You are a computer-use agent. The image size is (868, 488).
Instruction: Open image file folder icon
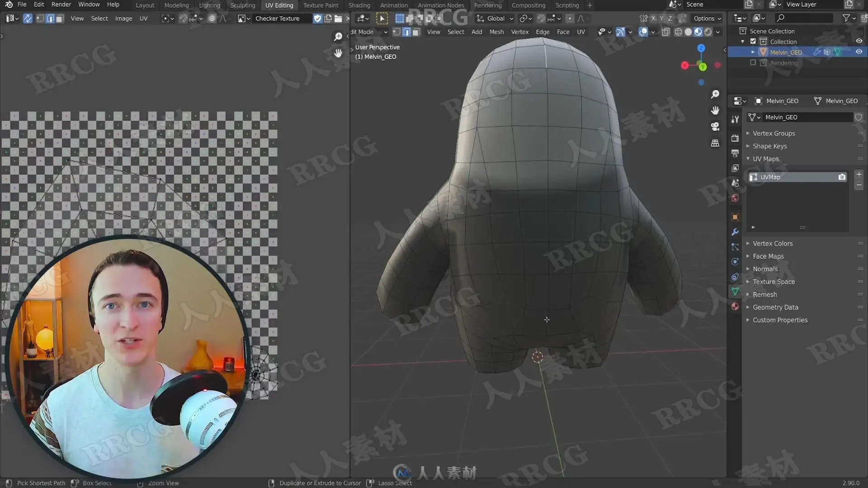338,19
